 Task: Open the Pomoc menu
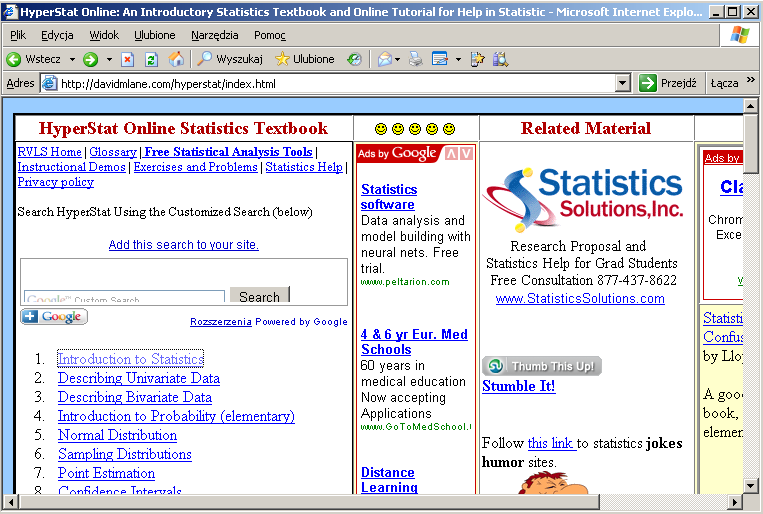point(270,35)
